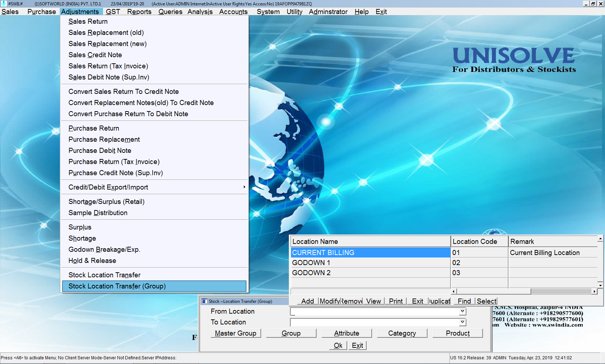Choose Sales Return from Adjustments menu
This screenshot has height=364, width=605.
pyautogui.click(x=154, y=22)
